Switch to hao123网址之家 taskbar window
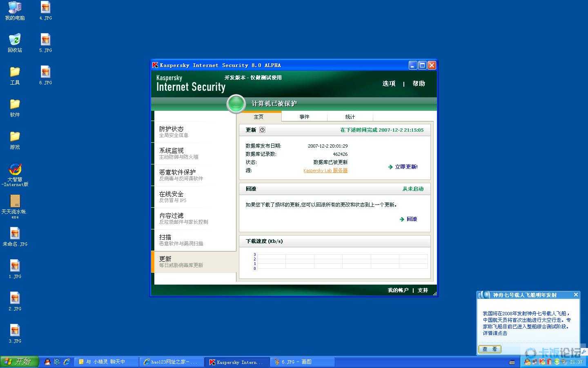Screen dimensions: 588x368 tap(171, 362)
